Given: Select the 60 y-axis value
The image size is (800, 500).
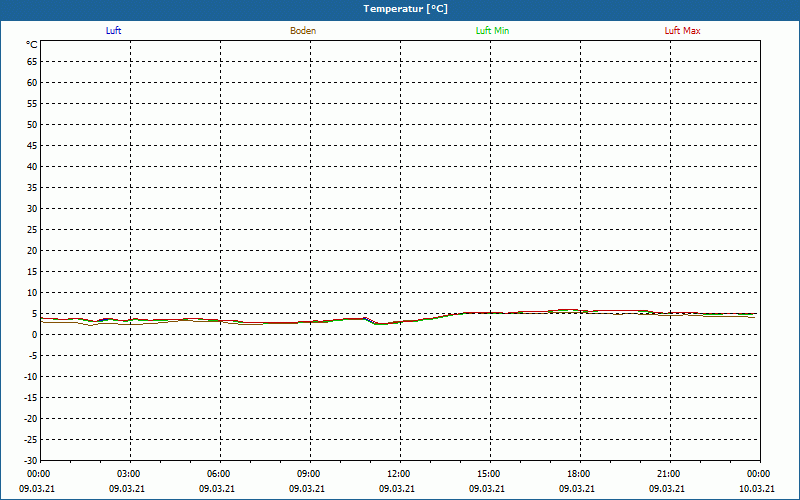Looking at the screenshot, I should (x=32, y=83).
